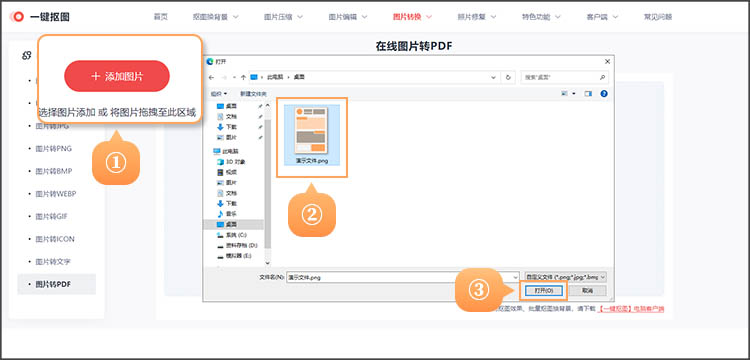Click the search magnifier icon

pyautogui.click(x=603, y=77)
